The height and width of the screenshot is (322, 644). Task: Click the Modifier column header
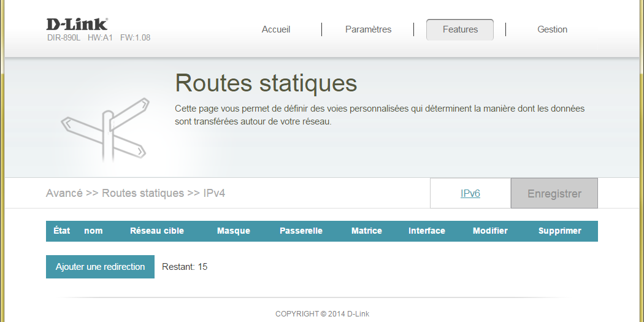point(490,231)
